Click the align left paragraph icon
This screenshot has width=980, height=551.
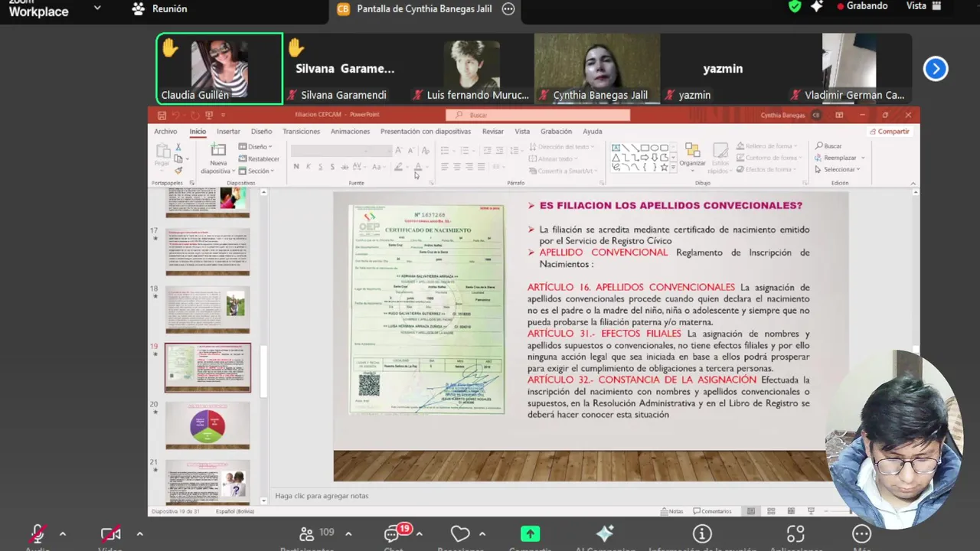[445, 166]
